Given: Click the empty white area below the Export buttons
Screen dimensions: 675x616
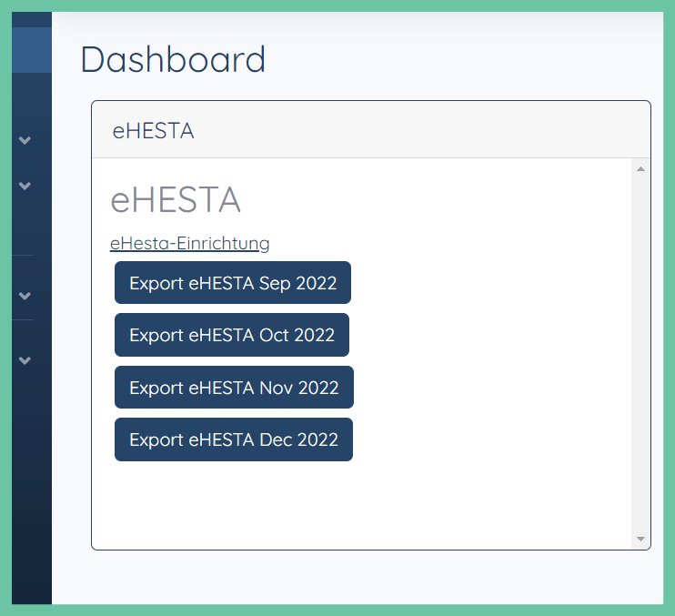Looking at the screenshot, I should [x=362, y=504].
